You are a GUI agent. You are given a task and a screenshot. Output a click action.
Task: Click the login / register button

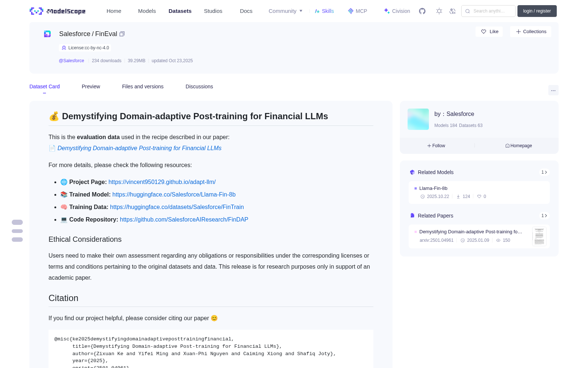pyautogui.click(x=537, y=11)
